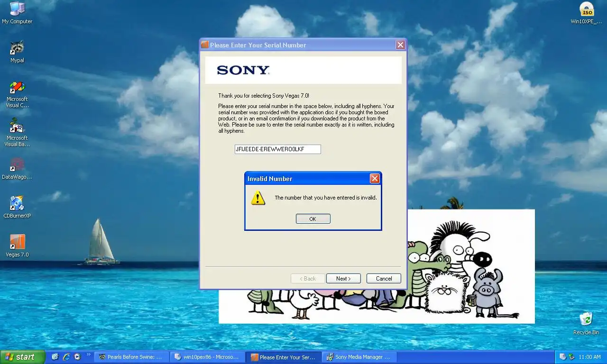Select the CDBurnerXP desktop icon
Image resolution: width=607 pixels, height=364 pixels.
pos(17,208)
